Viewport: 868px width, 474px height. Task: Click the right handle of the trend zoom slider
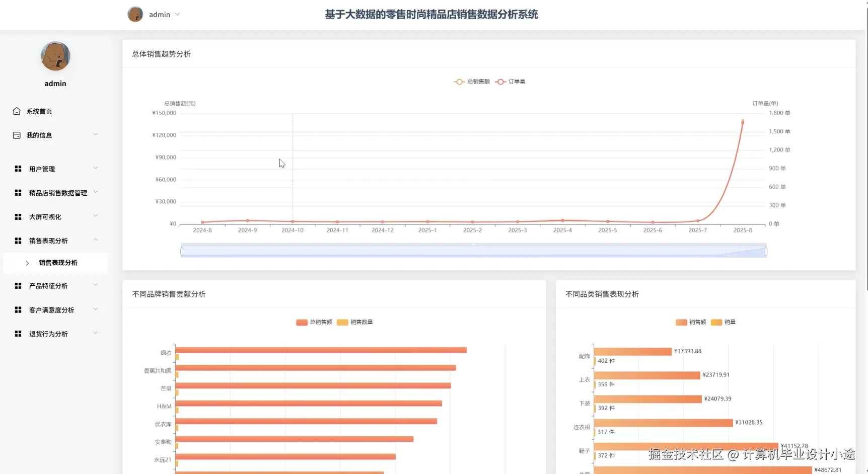pos(766,251)
